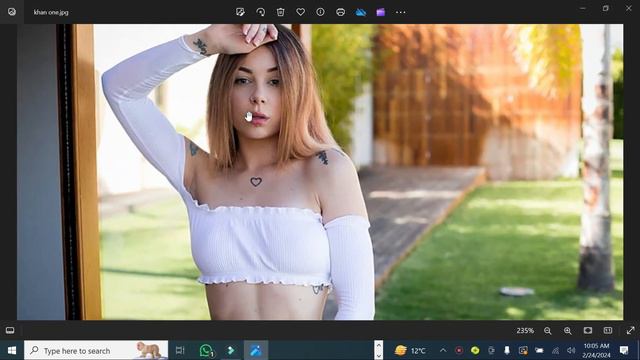The image size is (640, 360).
Task: Open Task View on taskbar
Action: coord(180,350)
